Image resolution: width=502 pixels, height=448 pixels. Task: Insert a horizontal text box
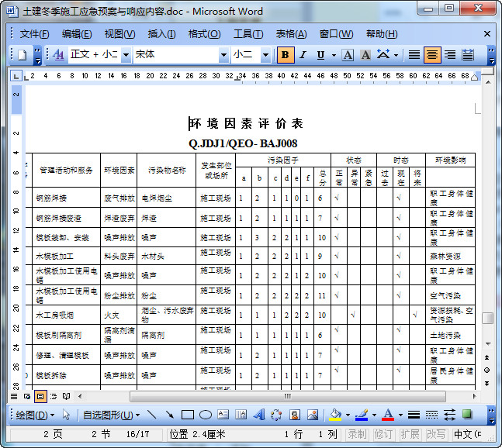pos(223,415)
